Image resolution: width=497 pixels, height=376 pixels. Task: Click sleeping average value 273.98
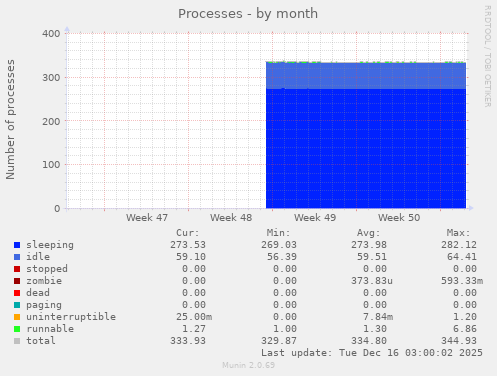369,245
